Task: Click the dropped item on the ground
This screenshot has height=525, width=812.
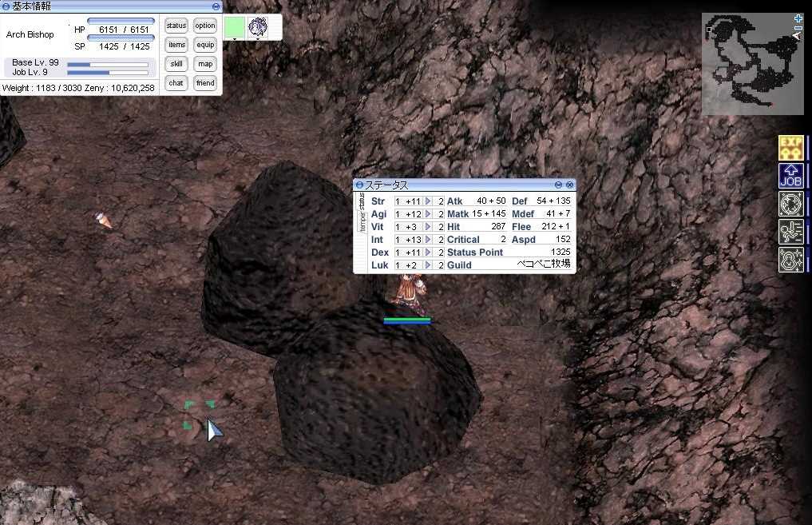Action: 104,221
